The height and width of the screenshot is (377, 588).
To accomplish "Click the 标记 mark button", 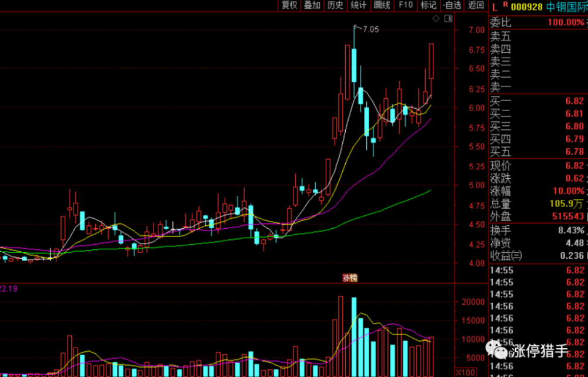I will pos(428,5).
